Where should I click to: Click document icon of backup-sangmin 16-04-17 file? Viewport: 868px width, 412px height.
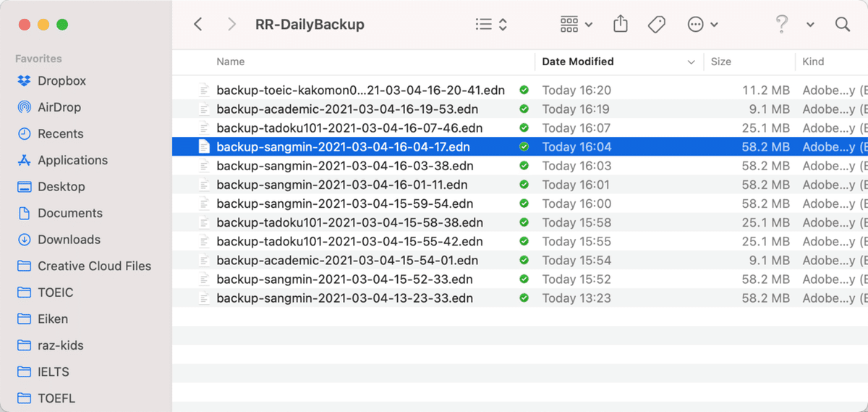[204, 147]
